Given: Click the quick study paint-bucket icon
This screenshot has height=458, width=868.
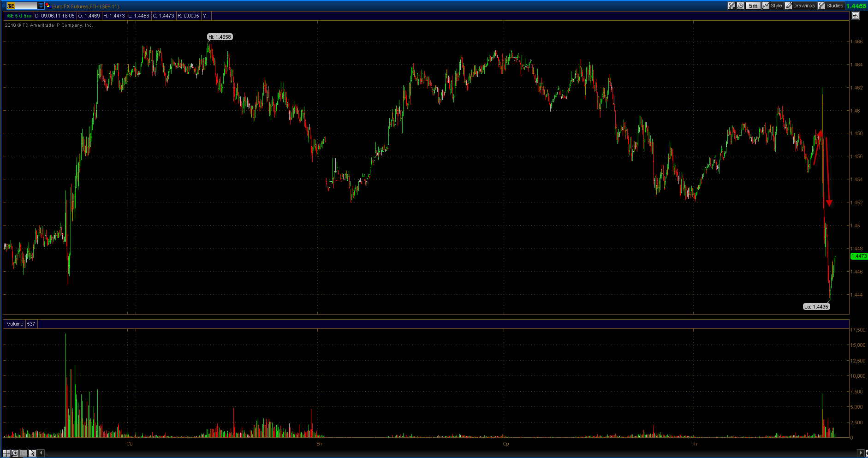Looking at the screenshot, I should 731,6.
